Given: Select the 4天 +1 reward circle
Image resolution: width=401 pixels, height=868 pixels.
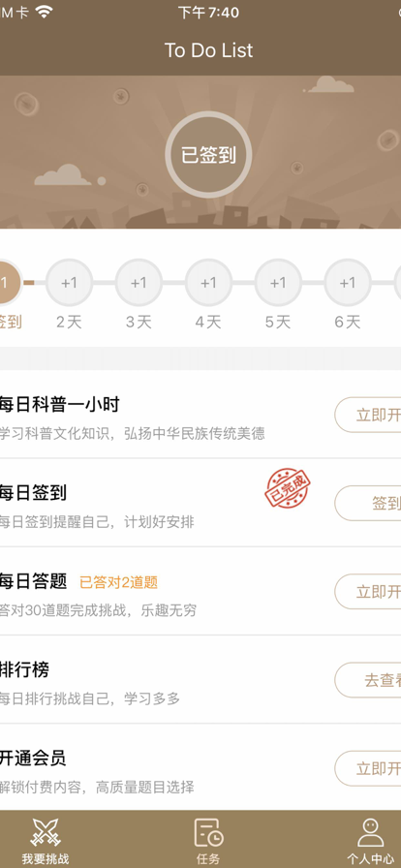Looking at the screenshot, I should tap(208, 283).
